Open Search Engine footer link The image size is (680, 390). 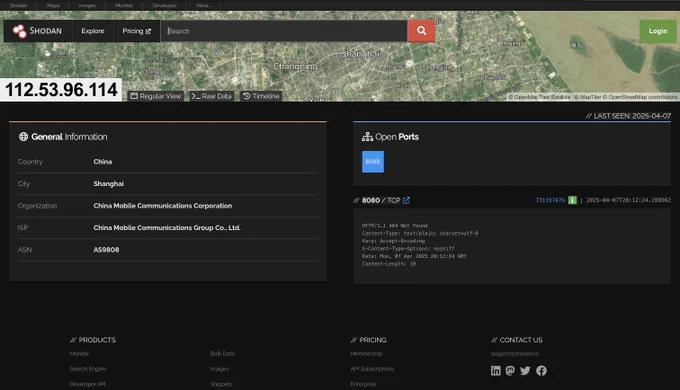[x=88, y=369]
